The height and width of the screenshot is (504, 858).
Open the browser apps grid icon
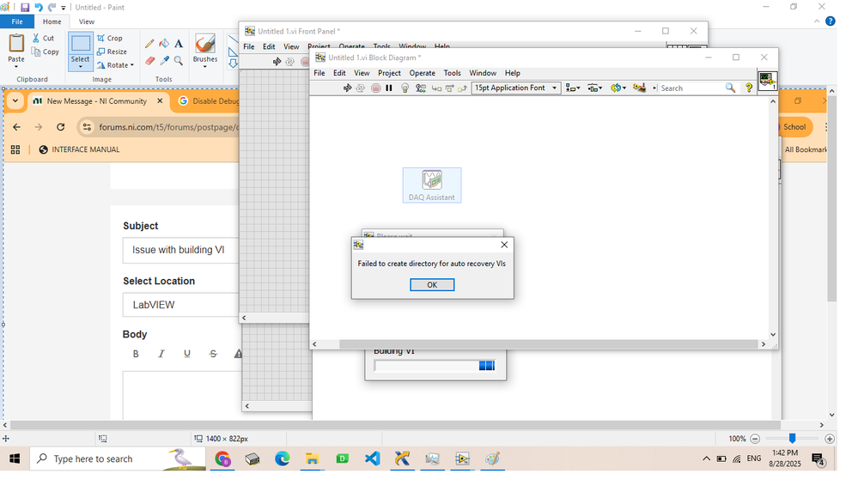[15, 149]
